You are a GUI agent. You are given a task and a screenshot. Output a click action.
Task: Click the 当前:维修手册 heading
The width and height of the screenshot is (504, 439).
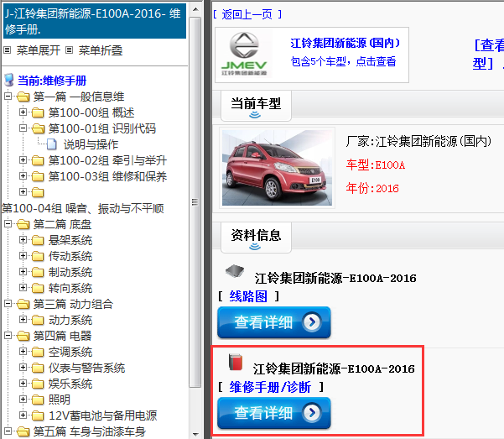pyautogui.click(x=52, y=81)
